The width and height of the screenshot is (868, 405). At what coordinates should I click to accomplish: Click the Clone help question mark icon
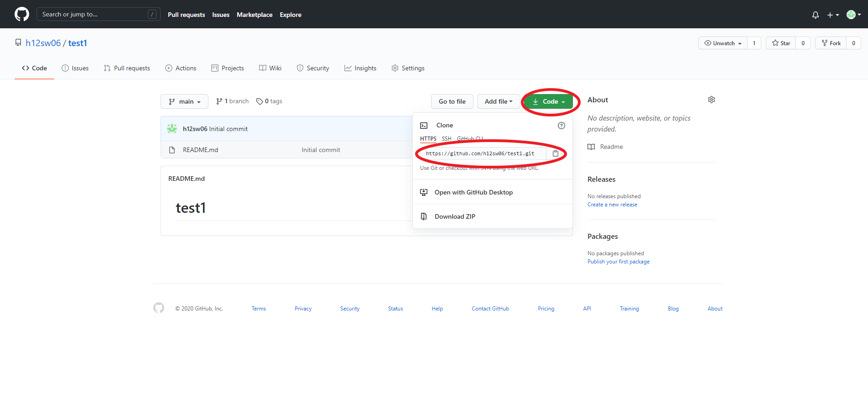tap(561, 126)
